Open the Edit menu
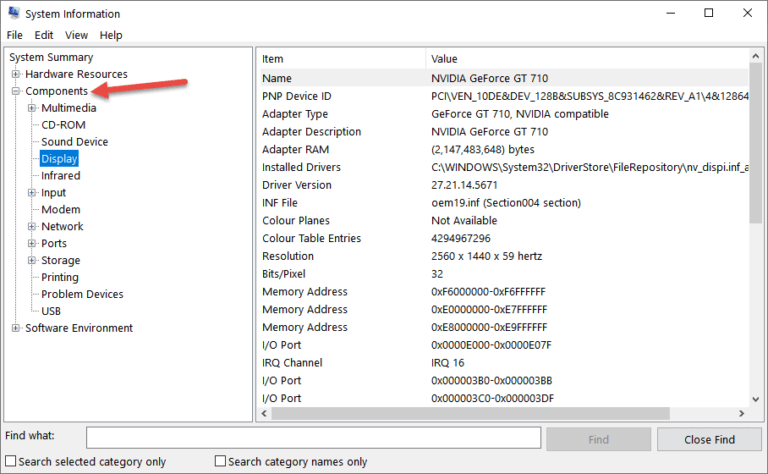768x474 pixels. 44,35
